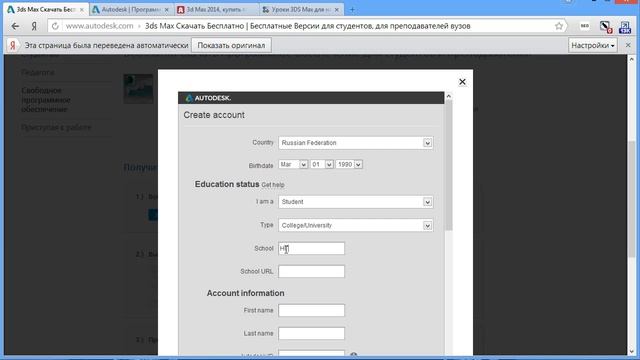Go back with the browser back arrow
The image size is (640, 360).
pos(15,26)
